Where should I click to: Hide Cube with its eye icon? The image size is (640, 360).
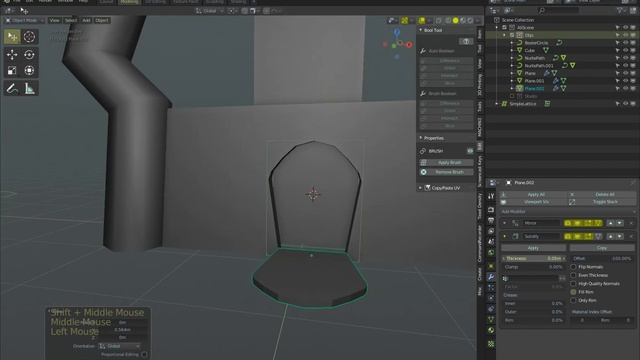point(625,50)
